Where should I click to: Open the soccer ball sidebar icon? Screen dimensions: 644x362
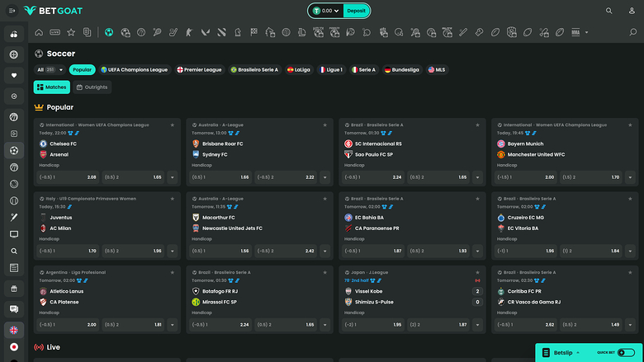coord(14,150)
